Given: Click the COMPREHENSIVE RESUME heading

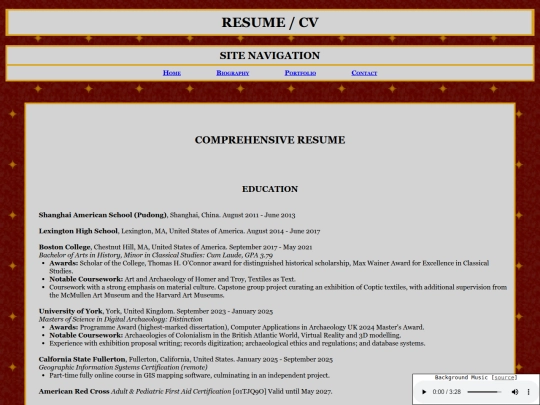Looking at the screenshot, I should click(270, 140).
